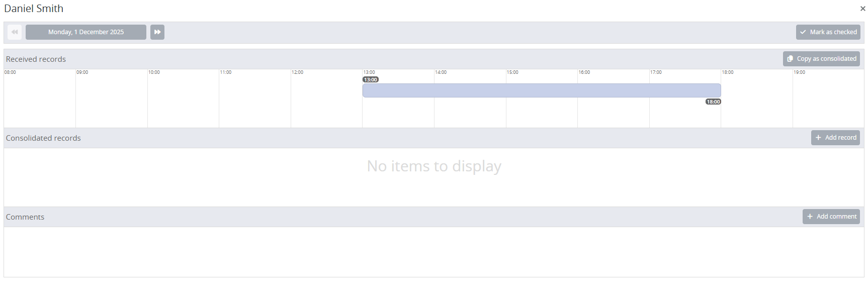Click the Received records section header

[36, 59]
